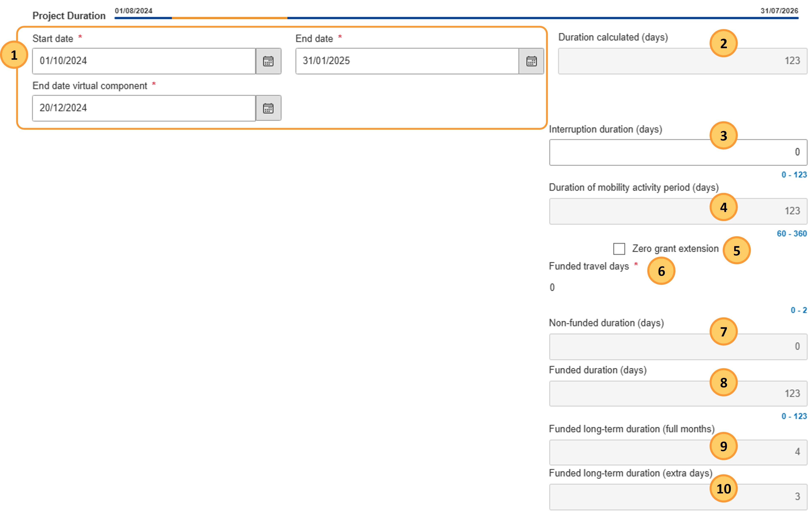Viewport: 812px width, 514px height.
Task: Focus the Interruption duration (days) field
Action: point(678,153)
